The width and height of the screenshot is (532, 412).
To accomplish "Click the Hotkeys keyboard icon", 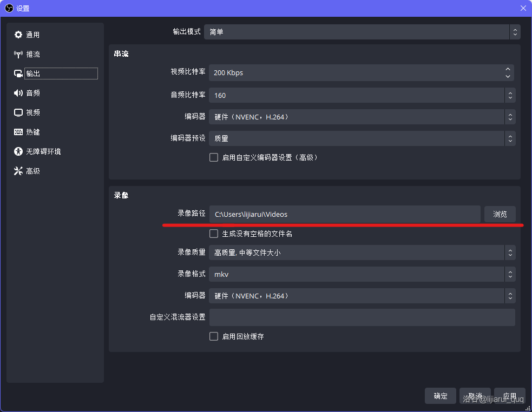I will tap(18, 132).
